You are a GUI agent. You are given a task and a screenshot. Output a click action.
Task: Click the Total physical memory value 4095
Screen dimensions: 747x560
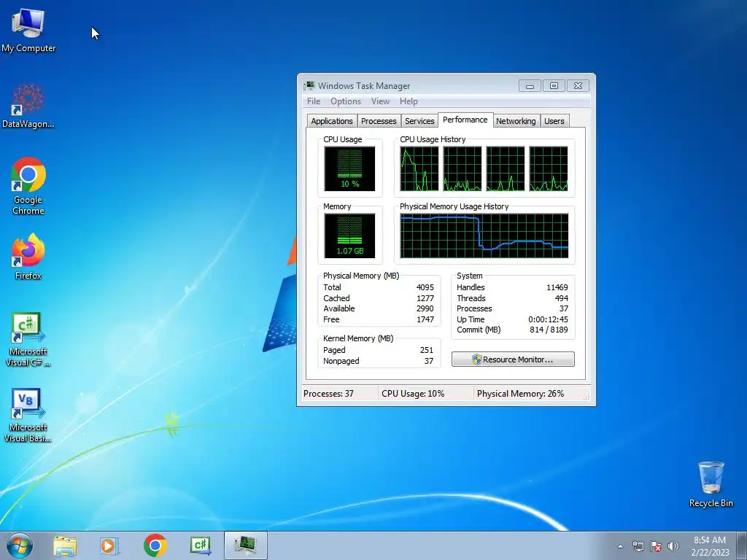[425, 287]
